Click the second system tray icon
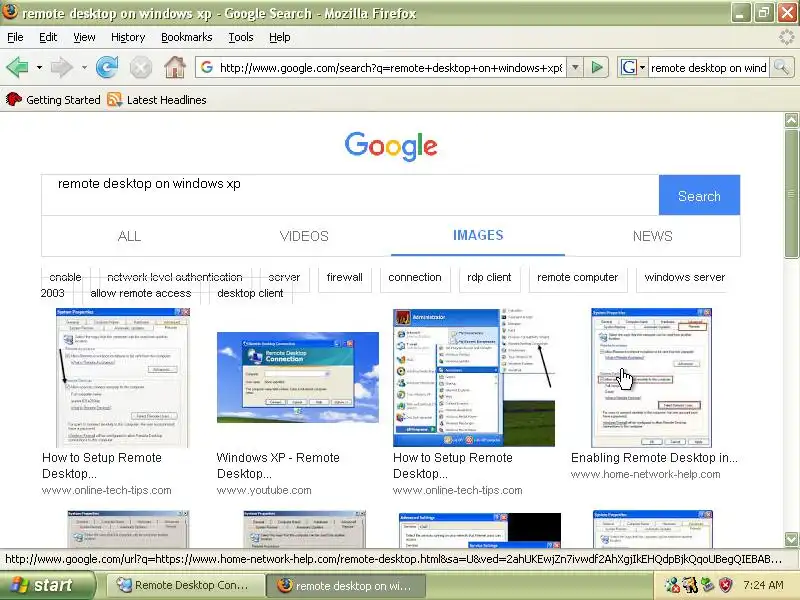The height and width of the screenshot is (600, 800). [x=690, y=585]
